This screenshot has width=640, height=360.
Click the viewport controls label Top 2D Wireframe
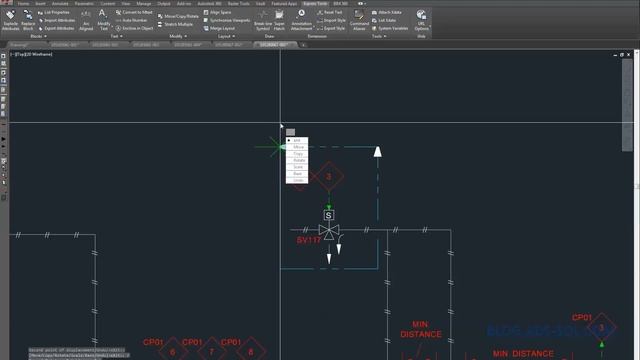(31, 54)
